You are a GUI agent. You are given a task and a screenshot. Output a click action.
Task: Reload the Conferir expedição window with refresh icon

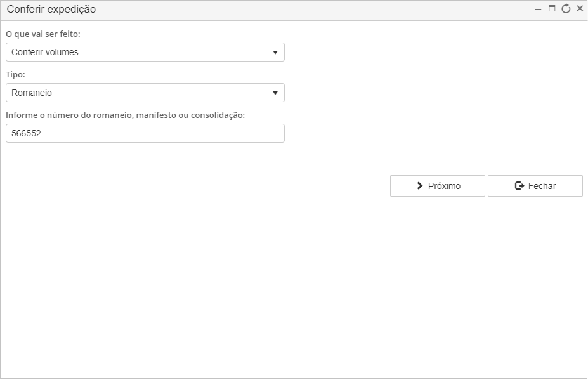coord(566,9)
